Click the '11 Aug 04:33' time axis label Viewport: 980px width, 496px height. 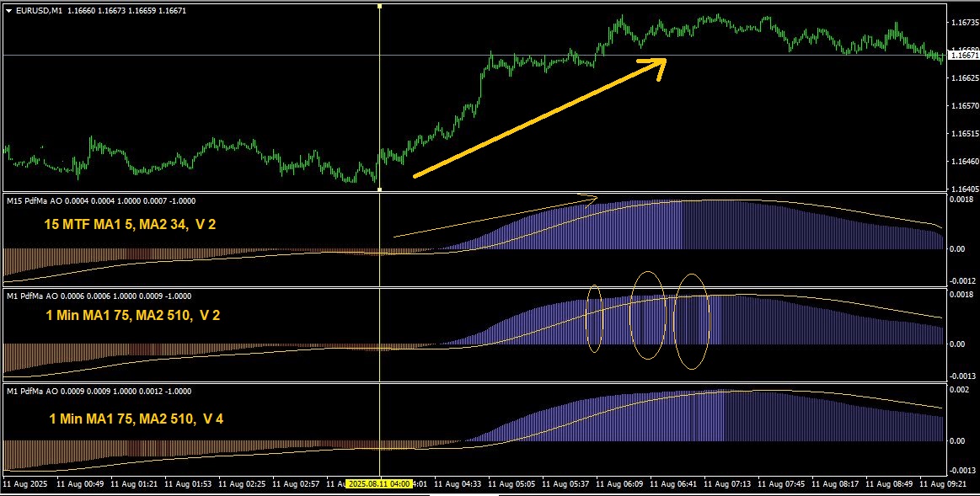point(457,484)
